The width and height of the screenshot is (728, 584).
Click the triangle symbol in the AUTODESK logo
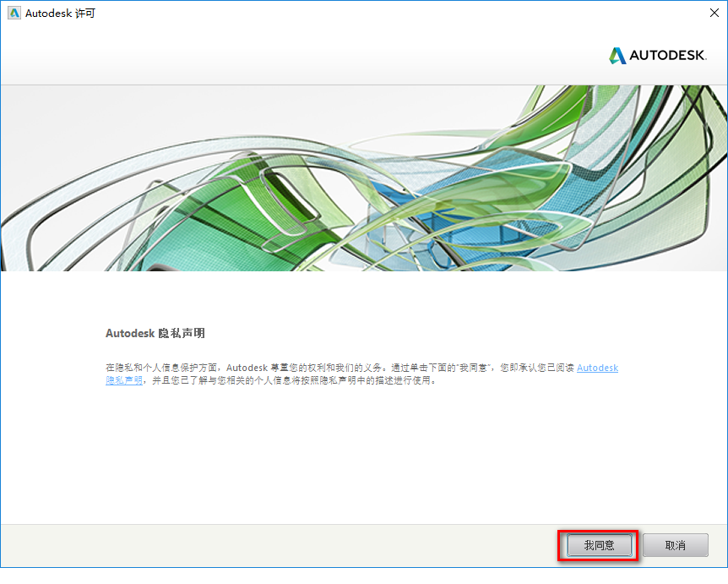616,54
